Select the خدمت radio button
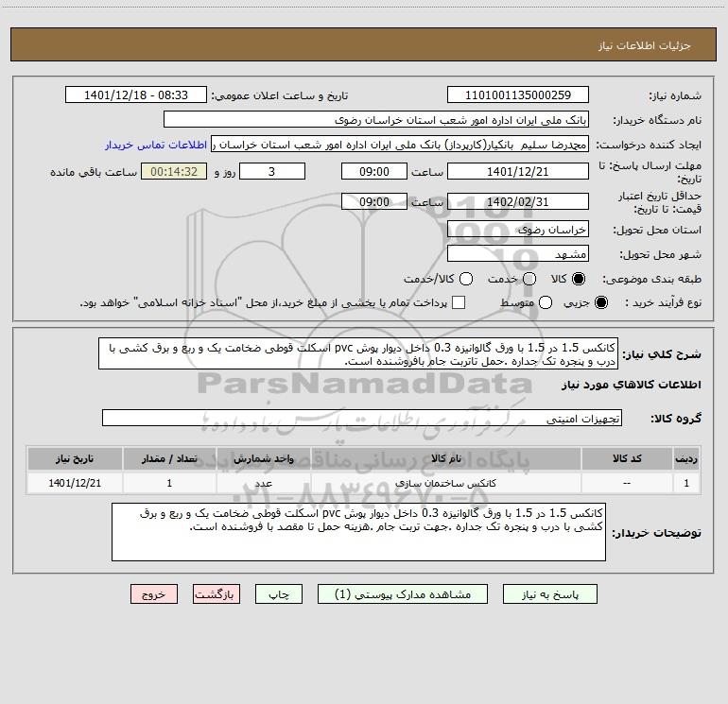728x704 pixels. (529, 279)
